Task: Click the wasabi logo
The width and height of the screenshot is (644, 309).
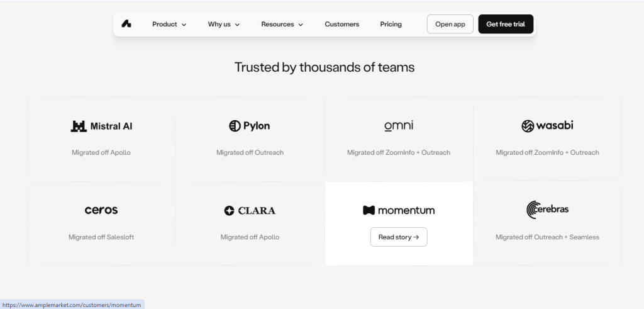Action: point(547,126)
